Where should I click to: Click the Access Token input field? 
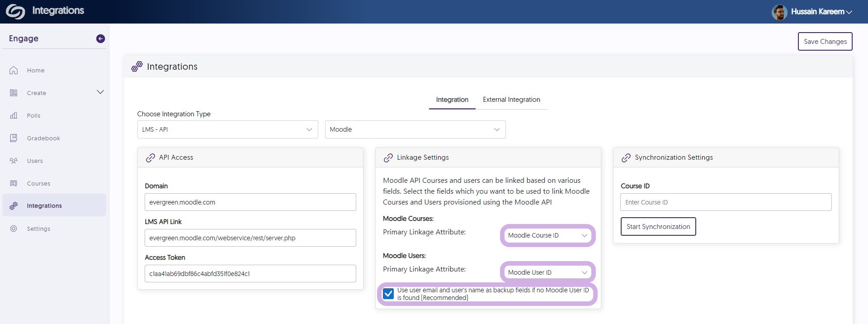tap(250, 274)
